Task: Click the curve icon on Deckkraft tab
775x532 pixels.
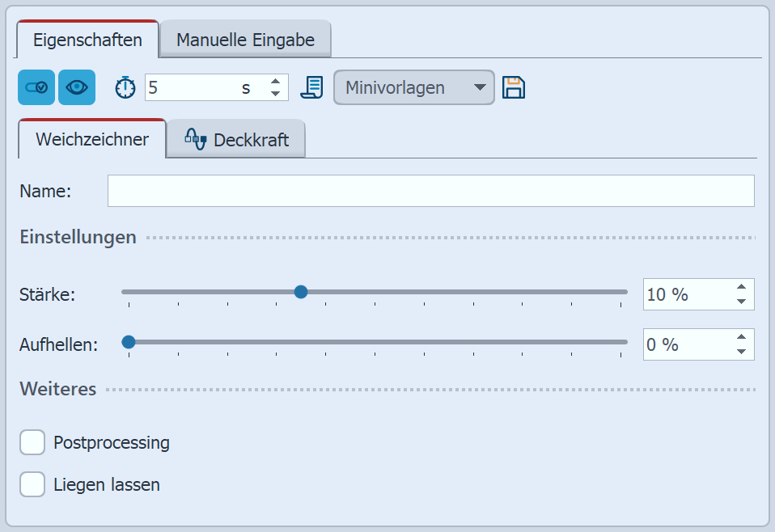Action: 196,139
